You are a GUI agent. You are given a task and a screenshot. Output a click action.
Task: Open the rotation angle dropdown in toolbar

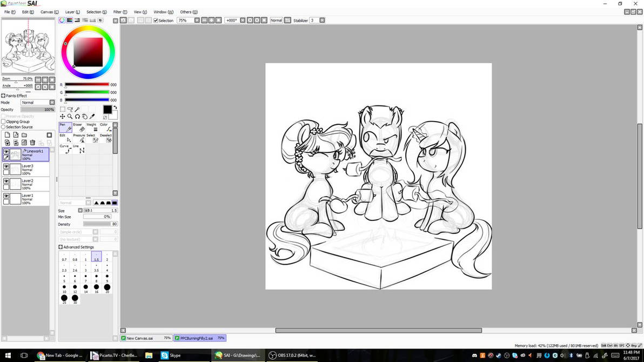coord(243,20)
